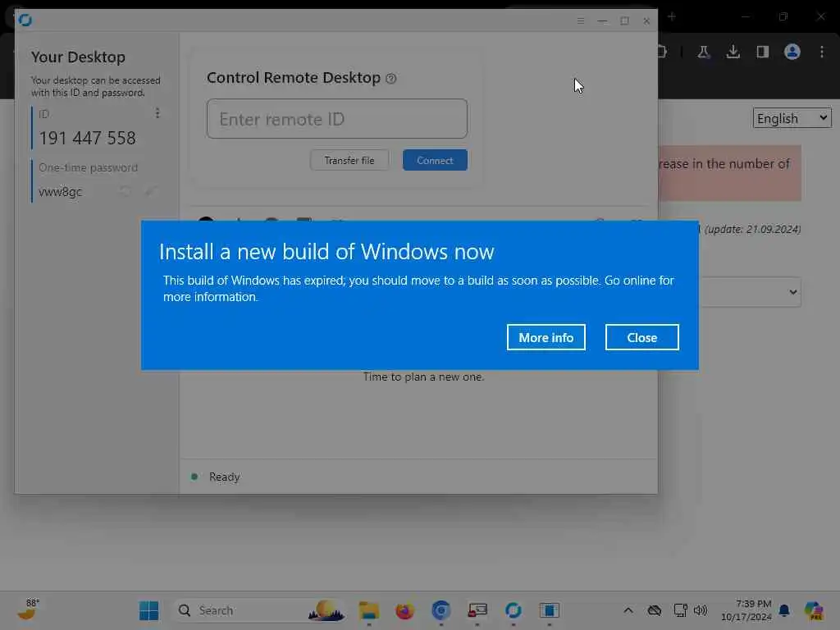Select the ID number 191 447 558

(87, 138)
